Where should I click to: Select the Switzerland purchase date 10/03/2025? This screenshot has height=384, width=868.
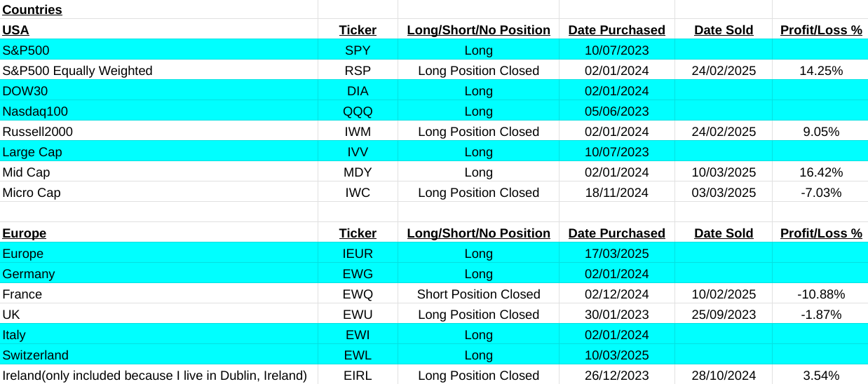616,355
